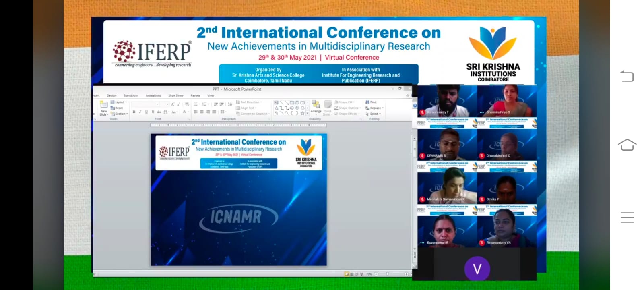
Task: Toggle text Shadow formatting
Action: 153,112
